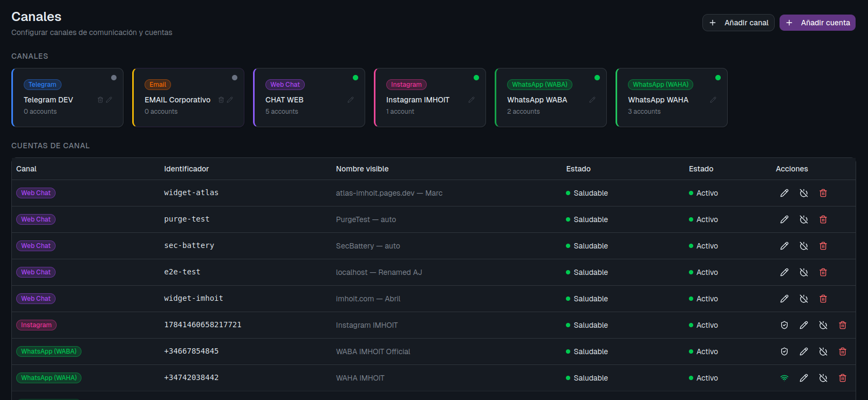Click 'atlas-imhoit.pages.dev — Marc' display name
The height and width of the screenshot is (400, 868).
click(389, 193)
